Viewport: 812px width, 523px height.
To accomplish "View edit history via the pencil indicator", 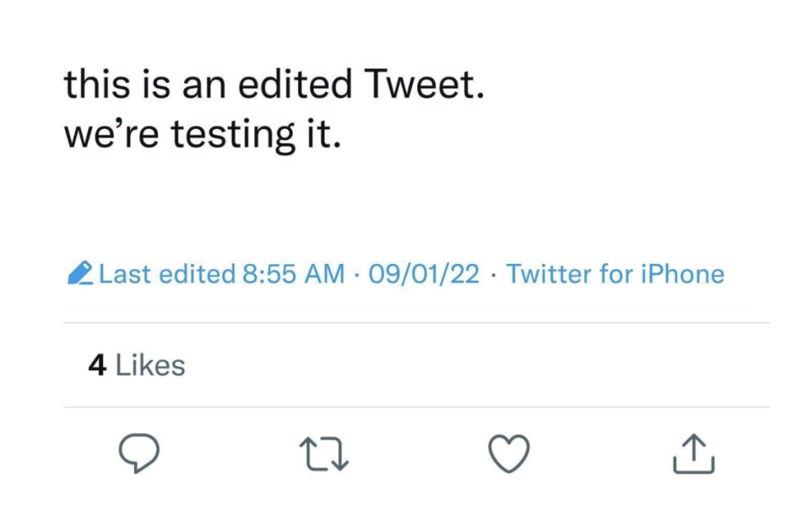I will click(80, 273).
